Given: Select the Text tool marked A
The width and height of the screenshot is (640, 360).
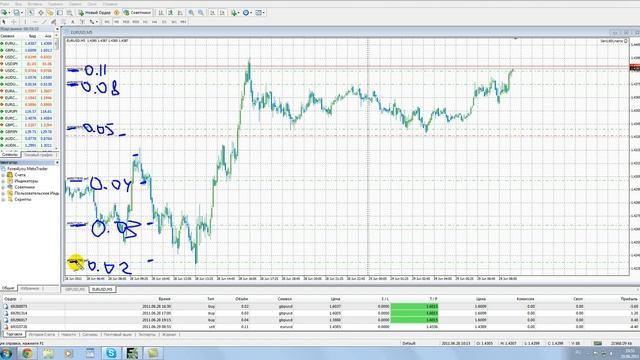Looking at the screenshot, I should [73, 22].
